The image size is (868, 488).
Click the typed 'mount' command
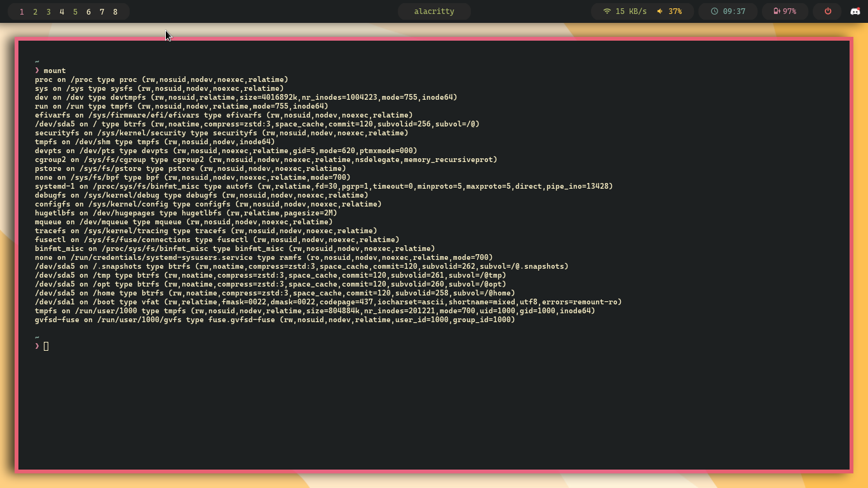[x=55, y=71]
